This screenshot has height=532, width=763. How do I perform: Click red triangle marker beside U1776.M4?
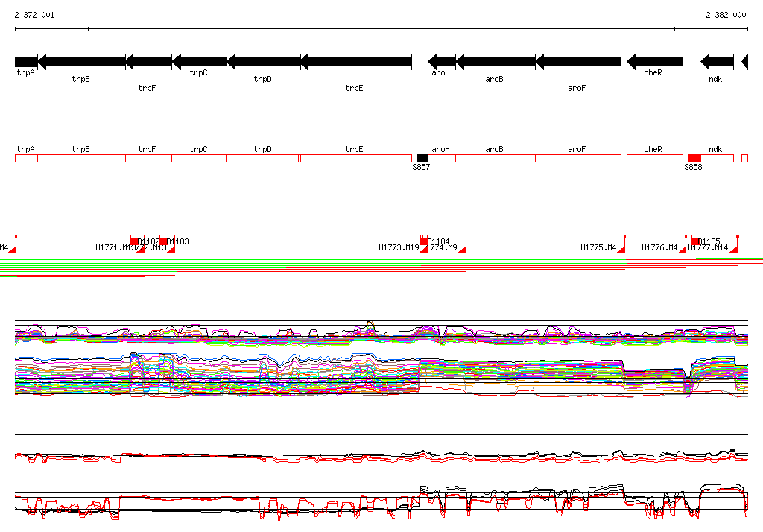pos(683,249)
